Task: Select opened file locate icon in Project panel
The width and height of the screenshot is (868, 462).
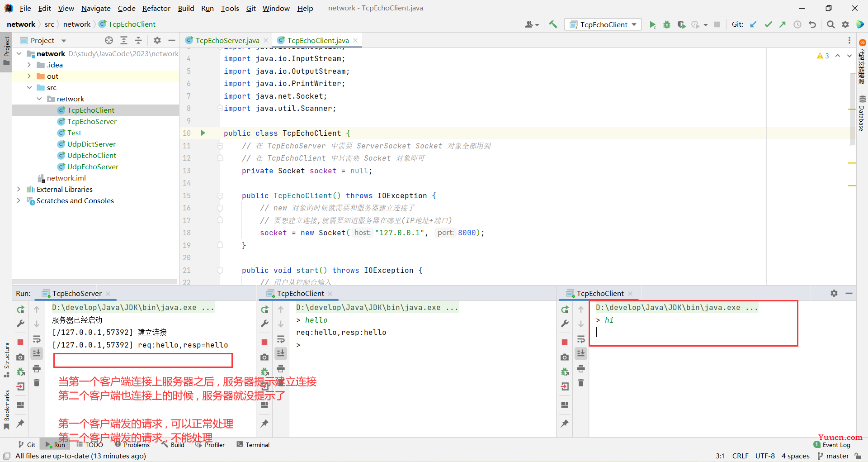Action: (x=109, y=40)
